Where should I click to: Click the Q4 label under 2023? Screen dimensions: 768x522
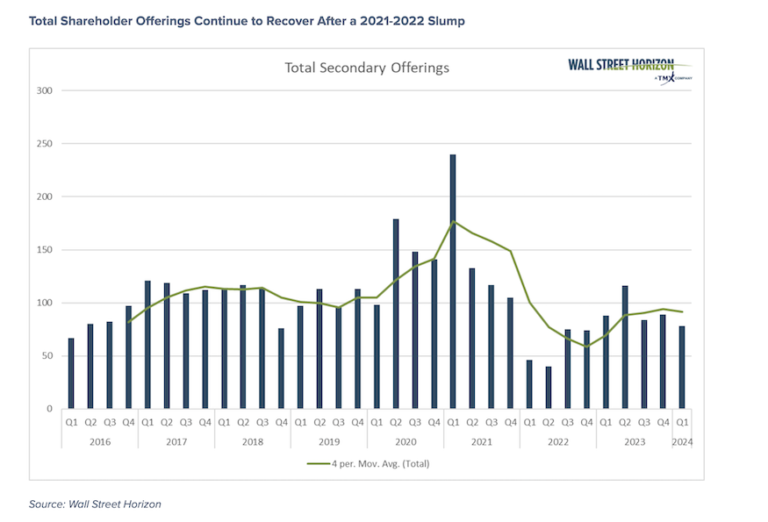tap(663, 422)
